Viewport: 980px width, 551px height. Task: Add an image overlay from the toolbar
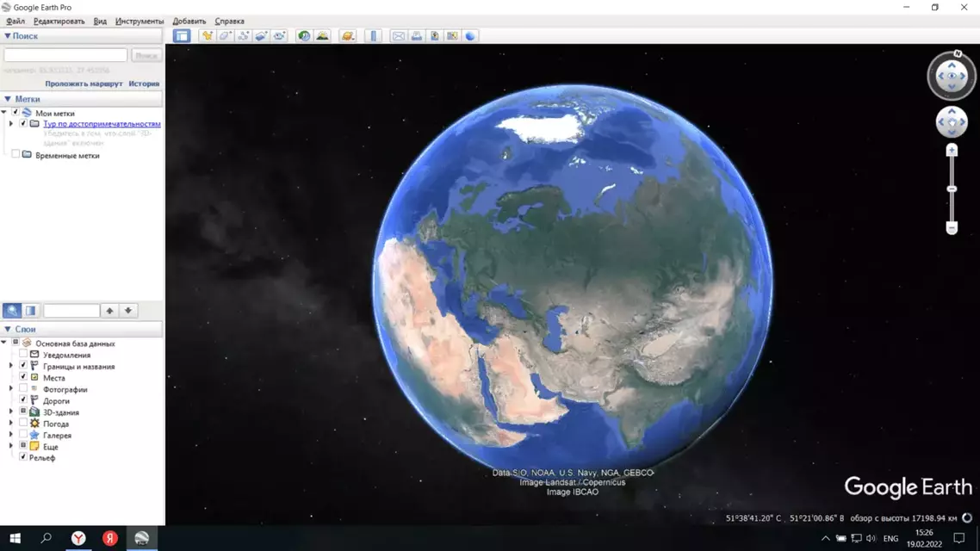point(261,35)
